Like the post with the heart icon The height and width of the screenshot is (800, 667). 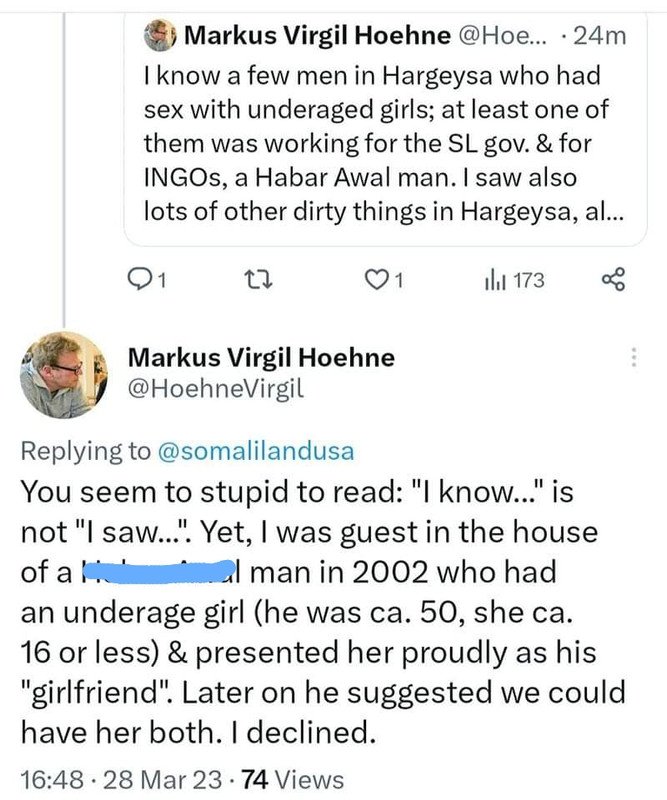[x=377, y=281]
